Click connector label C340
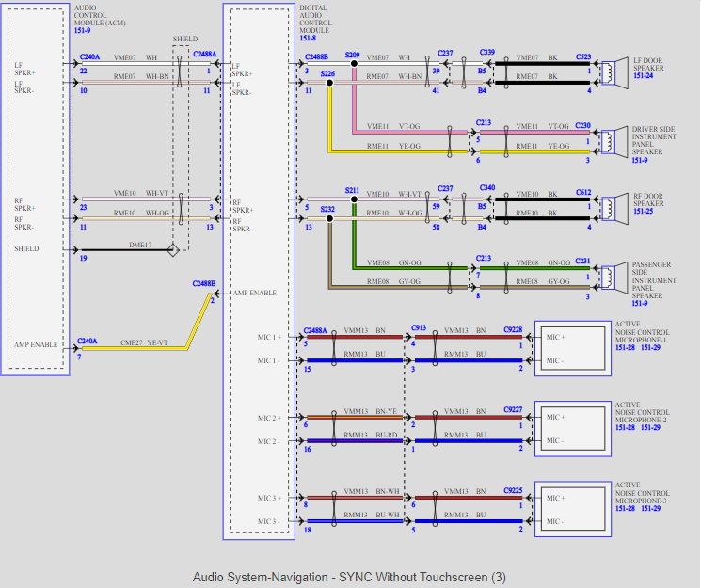 487,188
